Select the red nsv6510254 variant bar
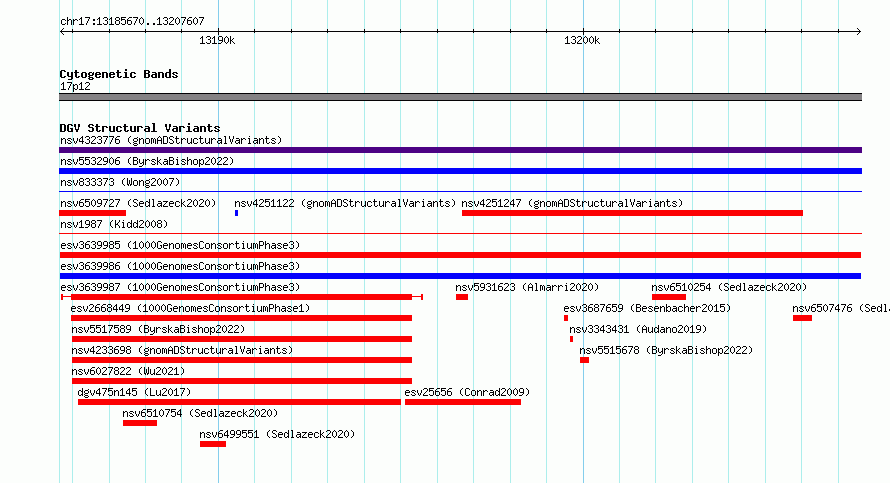 669,297
